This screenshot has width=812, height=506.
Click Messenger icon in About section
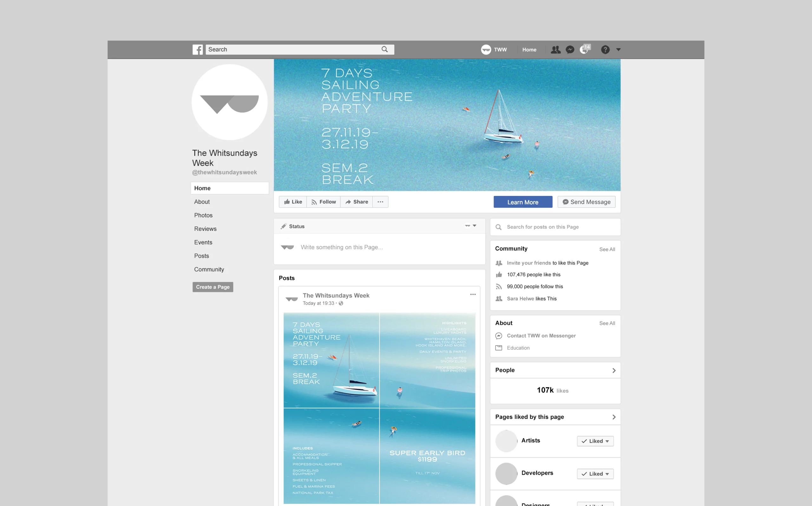pos(499,336)
